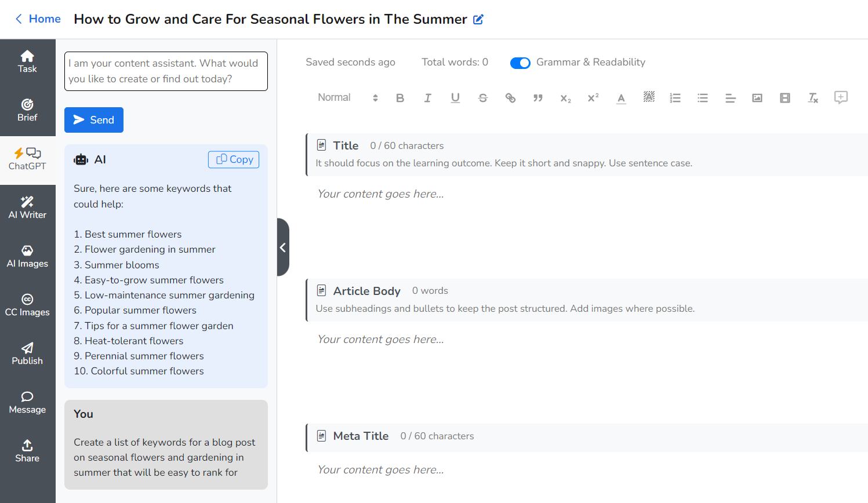The height and width of the screenshot is (503, 868).
Task: Toggle the numbered list
Action: 675,97
